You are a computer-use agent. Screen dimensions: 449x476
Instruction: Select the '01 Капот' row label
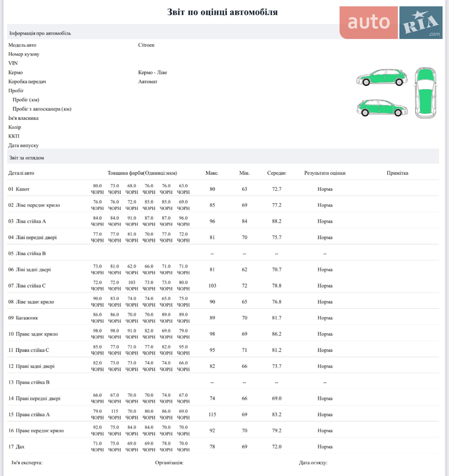coord(19,189)
